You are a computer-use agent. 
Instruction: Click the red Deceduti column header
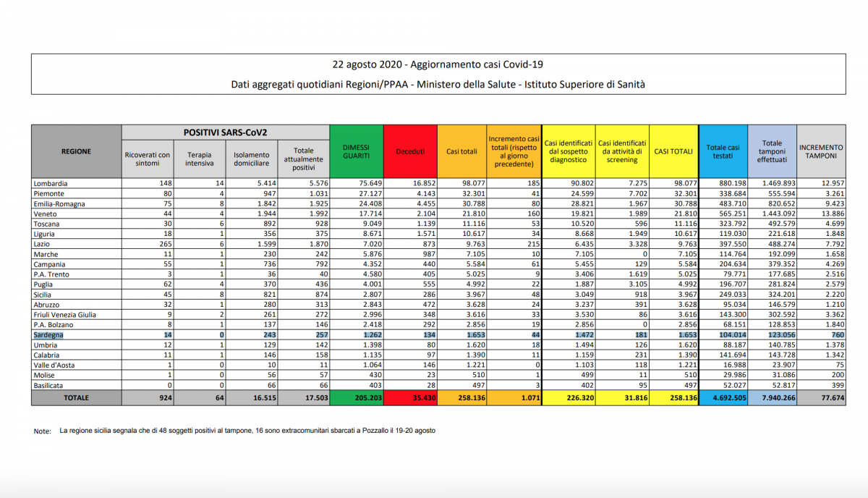tap(409, 151)
